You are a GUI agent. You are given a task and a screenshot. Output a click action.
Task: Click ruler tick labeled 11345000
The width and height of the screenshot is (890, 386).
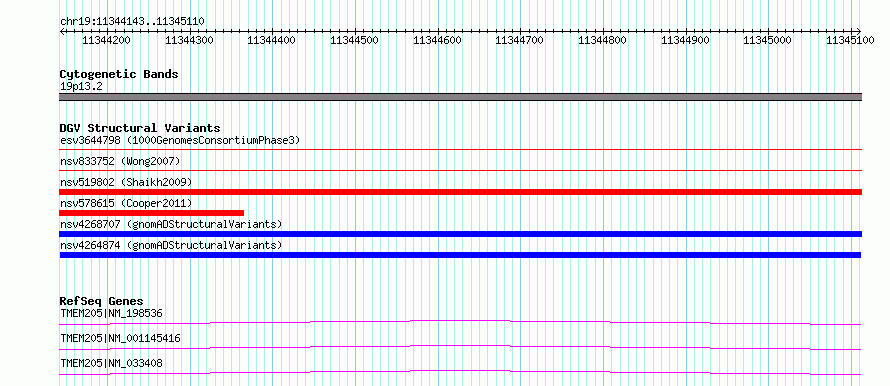(x=767, y=40)
